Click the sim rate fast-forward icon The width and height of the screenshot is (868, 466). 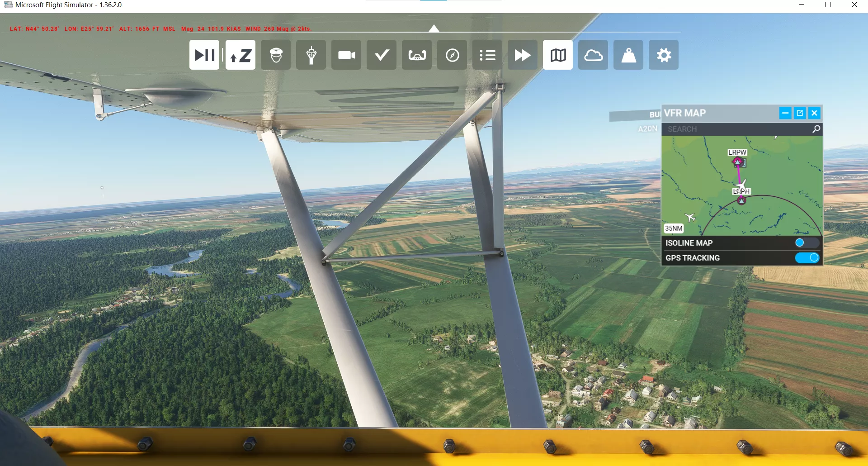pyautogui.click(x=523, y=55)
